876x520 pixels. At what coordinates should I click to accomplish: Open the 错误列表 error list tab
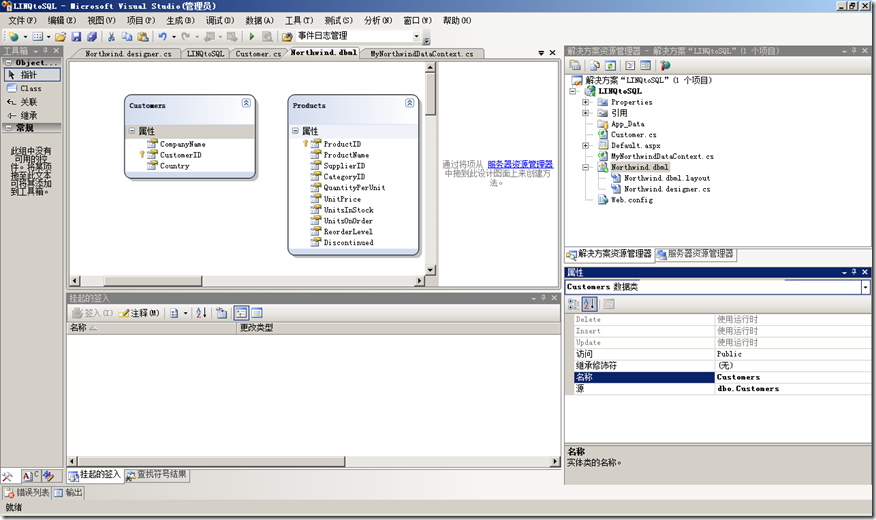tap(27, 493)
